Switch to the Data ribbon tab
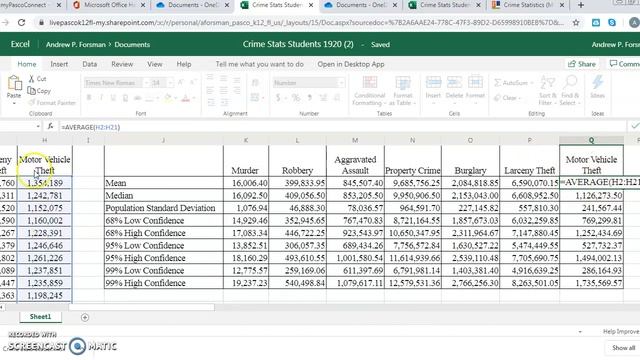The width and height of the screenshot is (640, 360). point(89,64)
